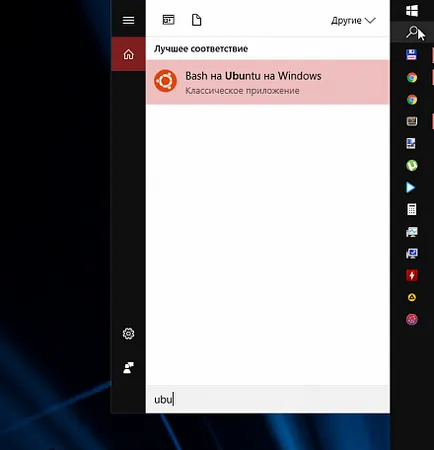Viewport: 434px width, 450px height.
Task: Open the blue floppy disk taskbar app
Action: (x=412, y=55)
